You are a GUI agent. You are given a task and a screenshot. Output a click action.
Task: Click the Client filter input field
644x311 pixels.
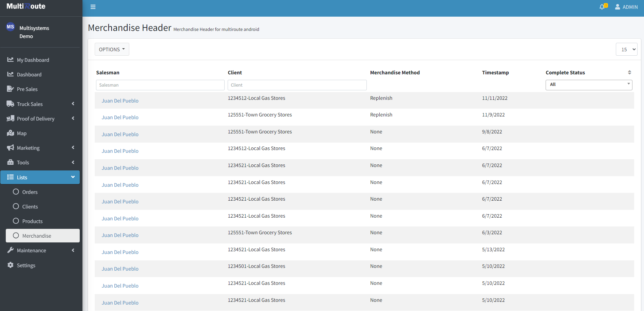pos(297,85)
